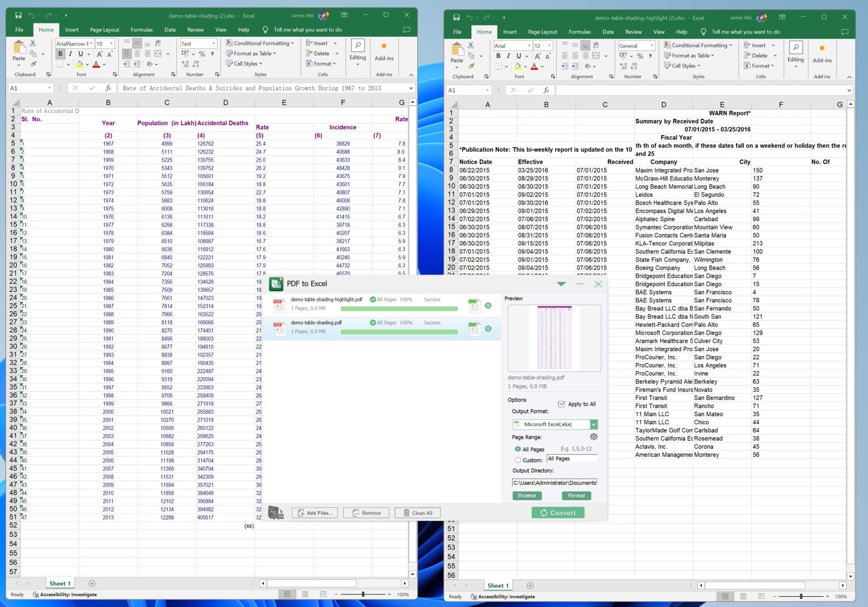Enable the Apply to All checkbox
Viewport: 868px width, 607px height.
(x=561, y=404)
